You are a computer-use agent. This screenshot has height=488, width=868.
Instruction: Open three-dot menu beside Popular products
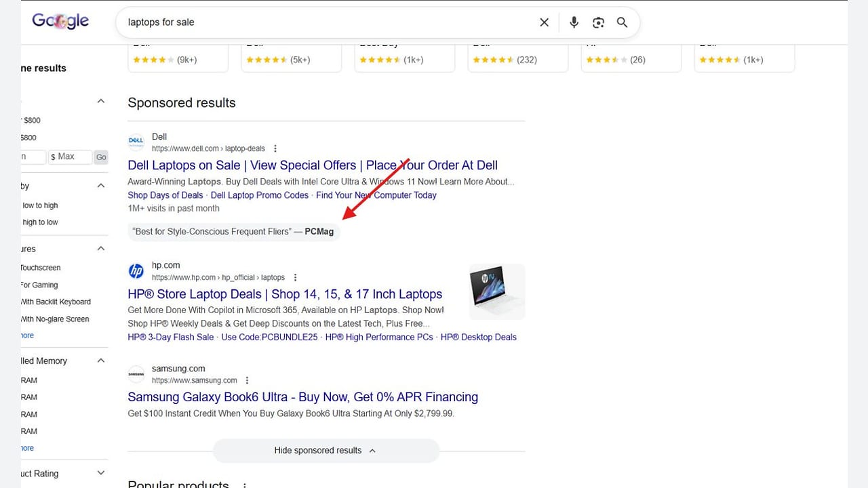245,485
